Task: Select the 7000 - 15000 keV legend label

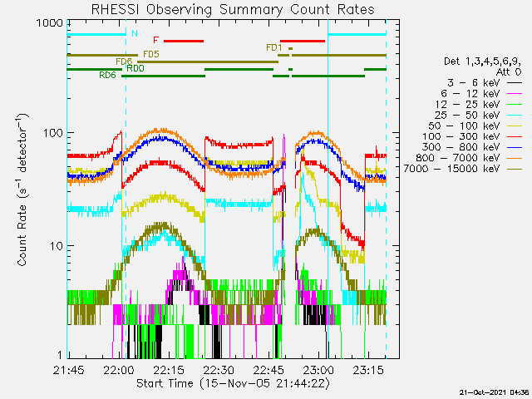Action: click(x=451, y=168)
